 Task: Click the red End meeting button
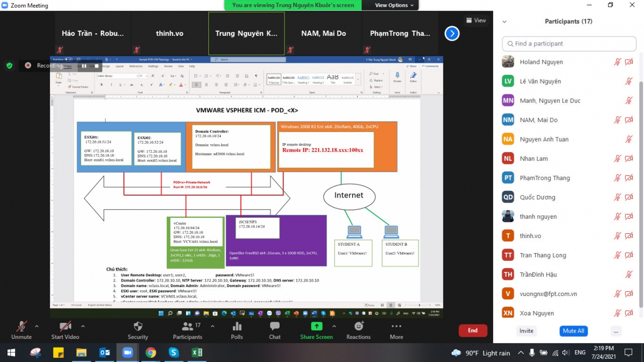click(473, 330)
